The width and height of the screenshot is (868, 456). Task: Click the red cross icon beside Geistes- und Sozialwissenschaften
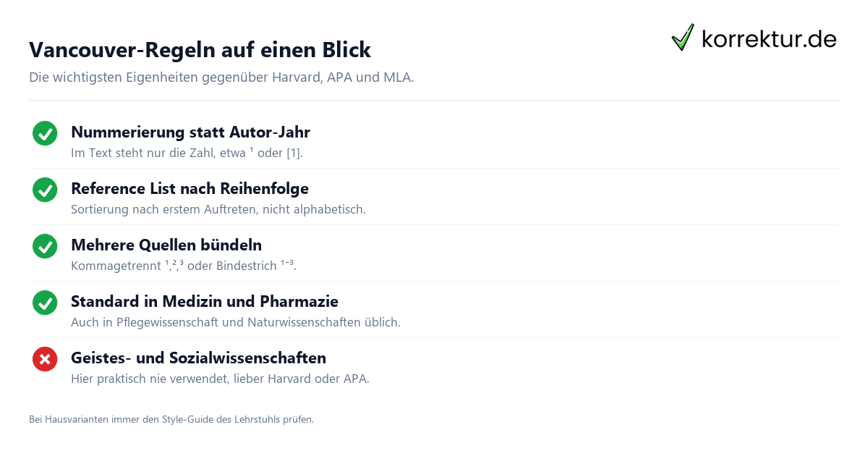coord(45,360)
